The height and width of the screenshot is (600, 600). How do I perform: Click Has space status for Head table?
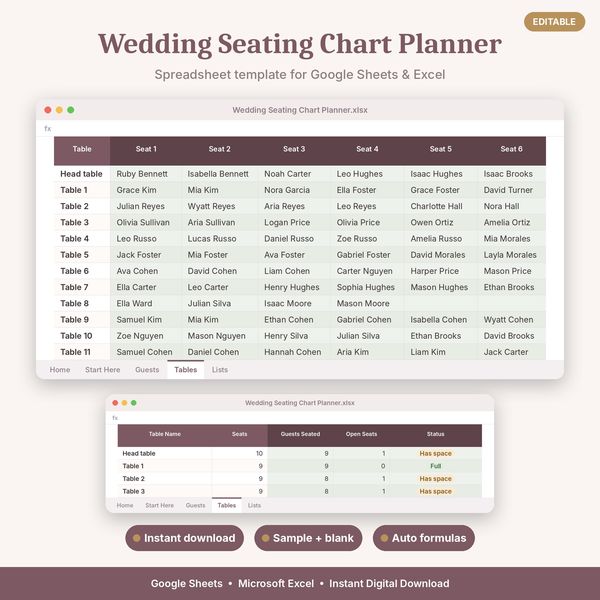click(435, 453)
